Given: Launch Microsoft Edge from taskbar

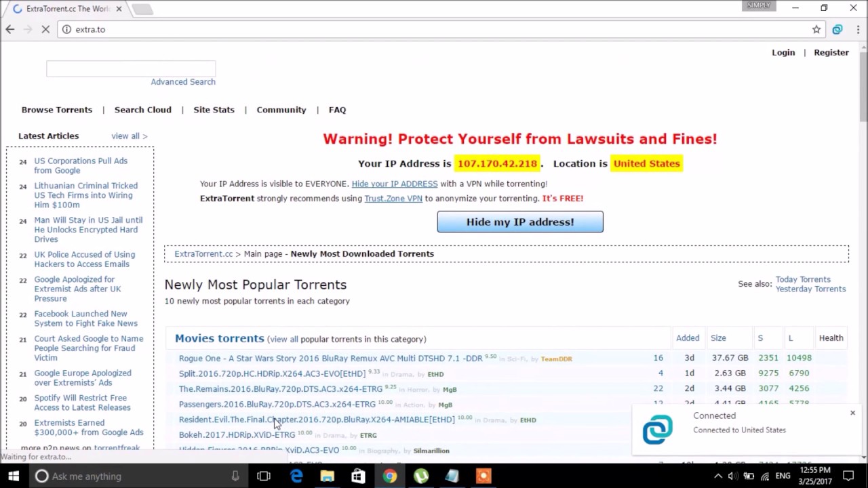Looking at the screenshot, I should [x=296, y=476].
